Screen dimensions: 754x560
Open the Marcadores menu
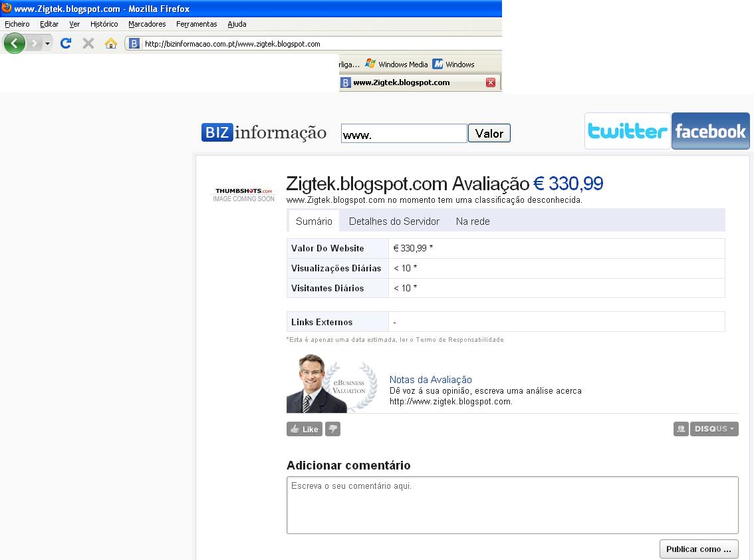tap(147, 24)
